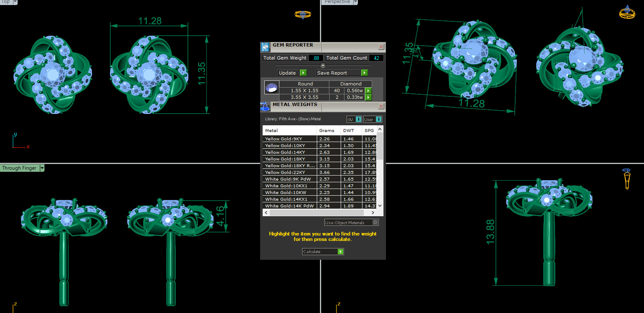Click the 11.28 width dimension in Top view
Screen dimensions: 644x313
point(150,21)
